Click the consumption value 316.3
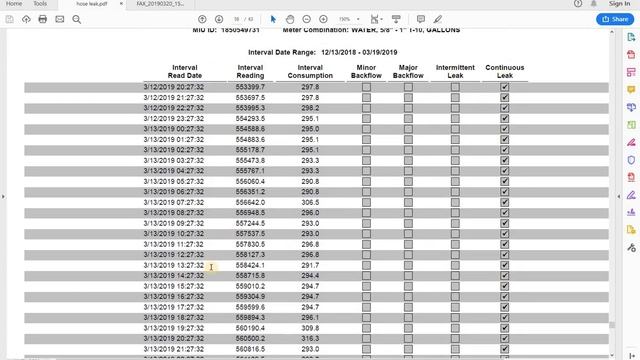 (310, 339)
